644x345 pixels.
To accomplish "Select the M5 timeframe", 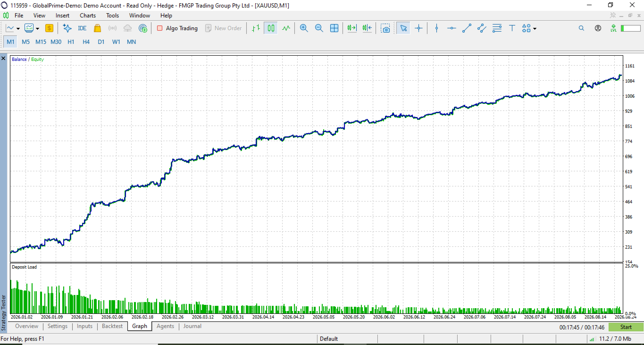I will tap(25, 42).
